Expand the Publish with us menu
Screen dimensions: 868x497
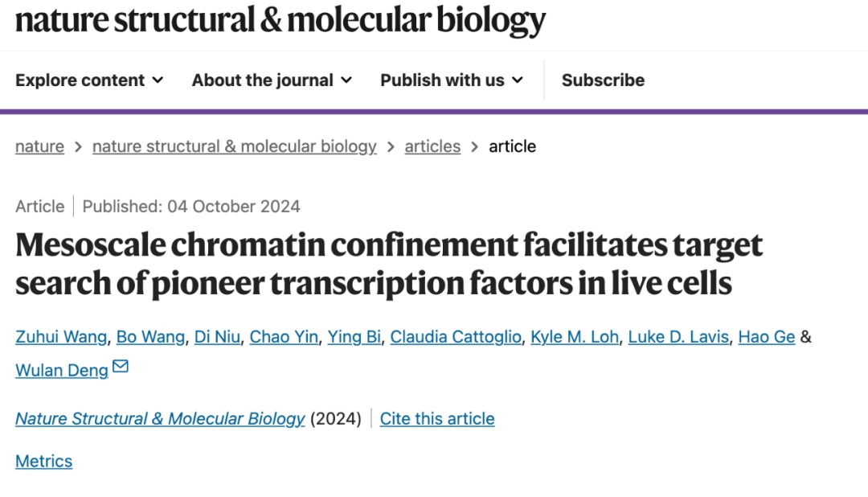pyautogui.click(x=452, y=80)
